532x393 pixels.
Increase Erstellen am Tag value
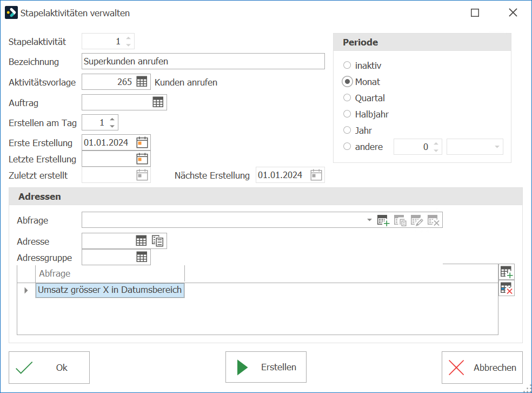[x=112, y=120]
